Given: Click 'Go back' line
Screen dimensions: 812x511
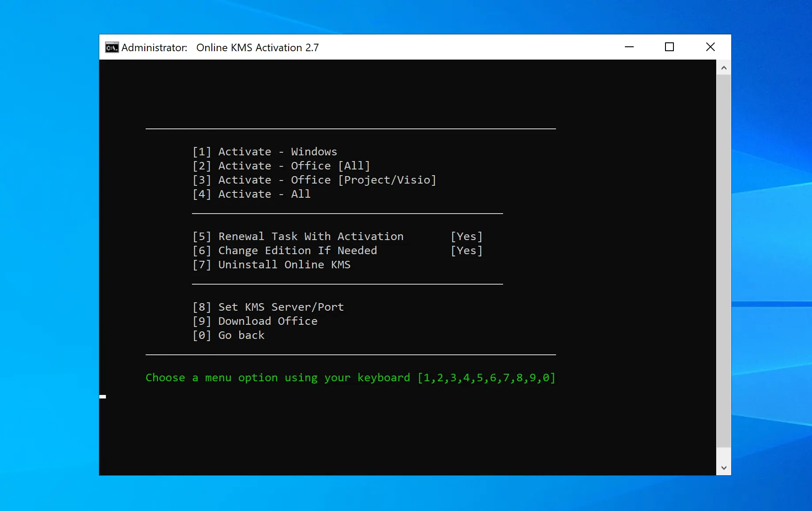Looking at the screenshot, I should pos(228,335).
